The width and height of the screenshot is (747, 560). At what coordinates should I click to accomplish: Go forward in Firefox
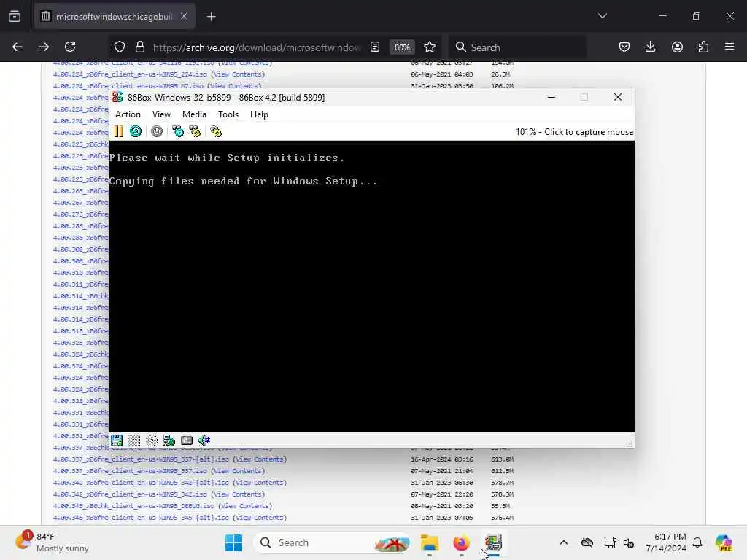coord(44,47)
